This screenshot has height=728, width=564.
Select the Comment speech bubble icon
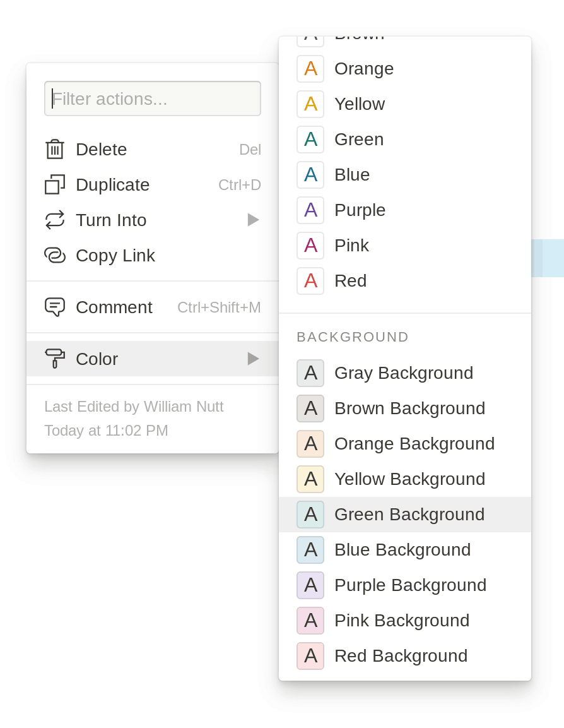point(56,307)
